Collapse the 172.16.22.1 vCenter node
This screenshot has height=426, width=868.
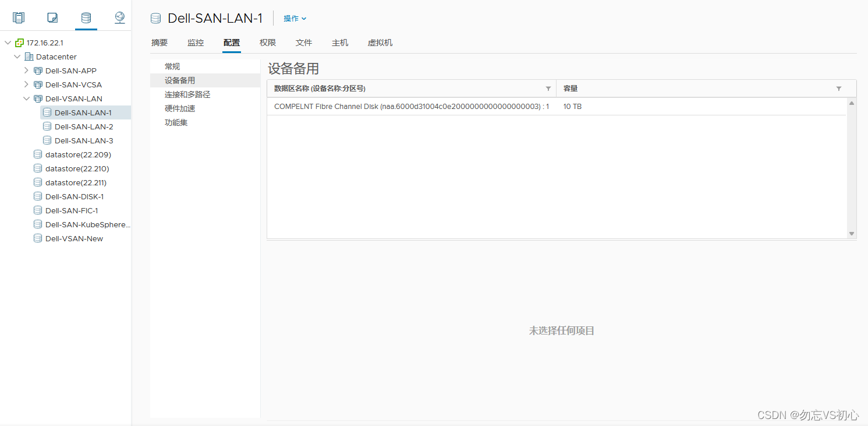pyautogui.click(x=8, y=43)
